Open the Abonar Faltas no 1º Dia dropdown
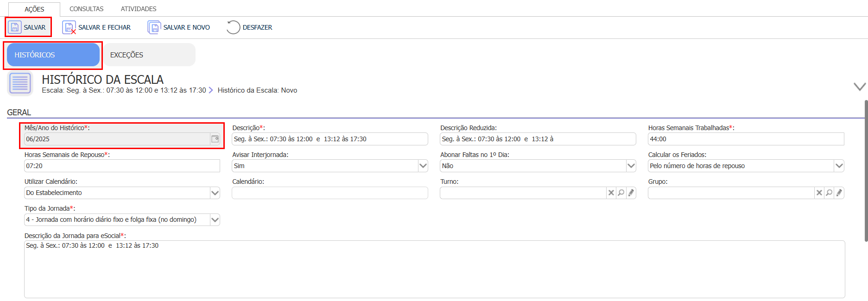This screenshot has width=868, height=301. (631, 166)
